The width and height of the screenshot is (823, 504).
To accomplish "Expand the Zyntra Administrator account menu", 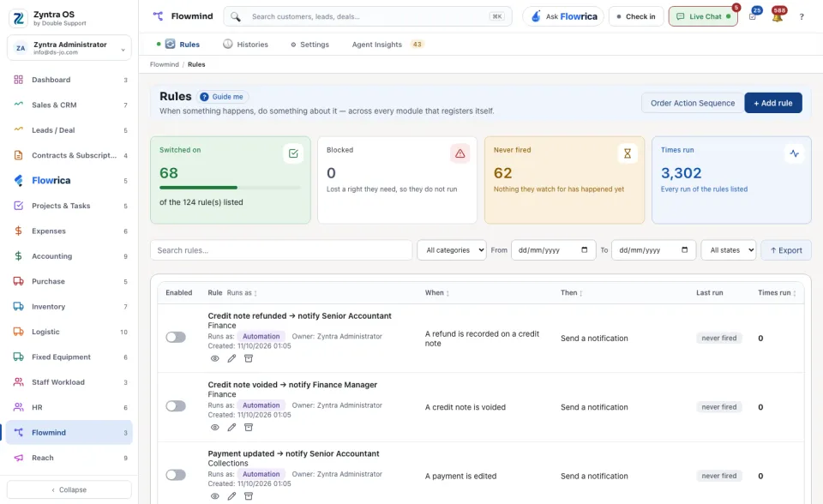I will click(x=69, y=48).
